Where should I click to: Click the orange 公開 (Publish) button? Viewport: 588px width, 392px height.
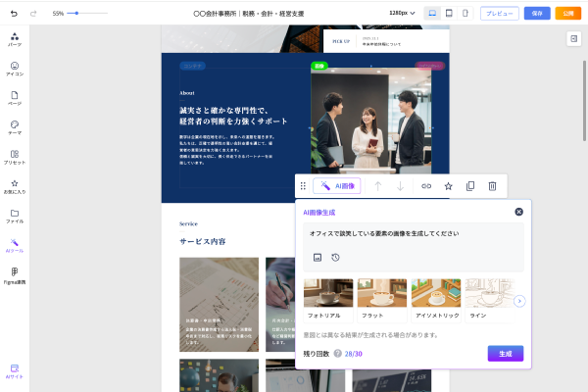pos(568,13)
